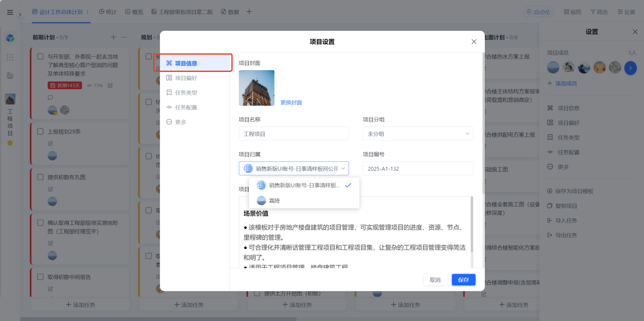Viewport: 644px width, 321px height.
Task: Select 项目信息 tab in dialog sidebar
Action: (x=196, y=63)
